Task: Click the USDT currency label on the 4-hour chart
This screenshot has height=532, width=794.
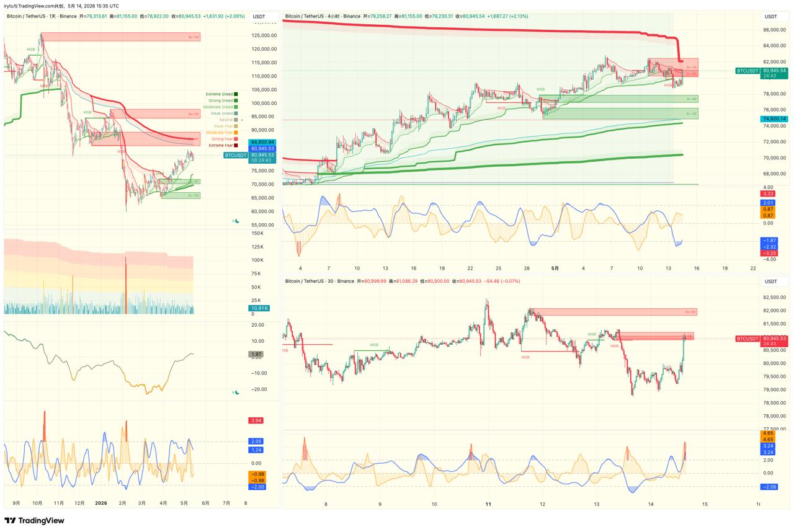Action: [771, 17]
